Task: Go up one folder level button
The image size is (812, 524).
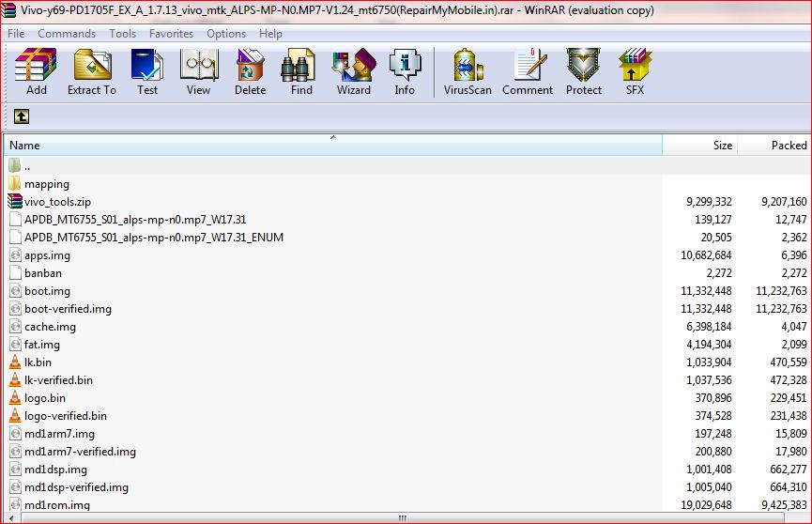Action: [x=21, y=116]
